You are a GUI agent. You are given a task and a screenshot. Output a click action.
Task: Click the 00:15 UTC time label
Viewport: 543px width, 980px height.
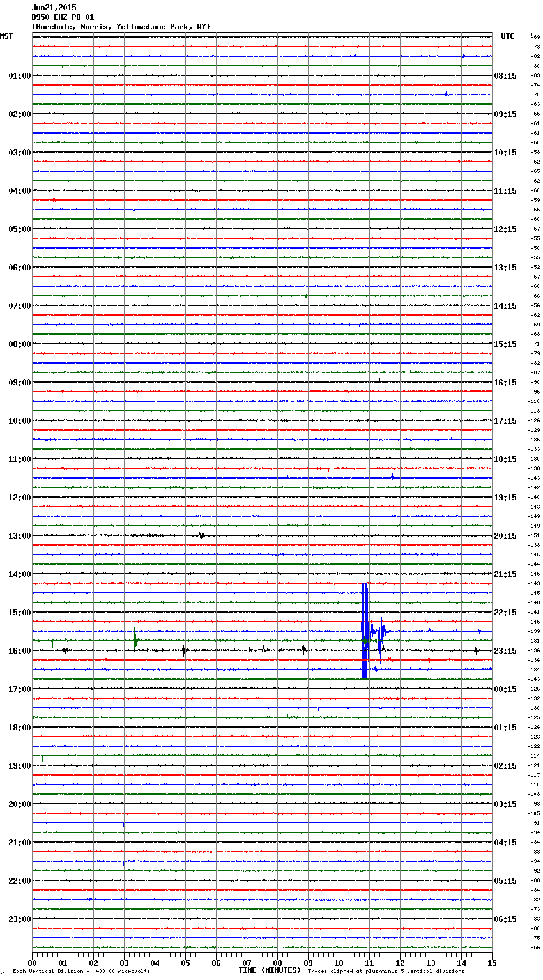coord(505,689)
